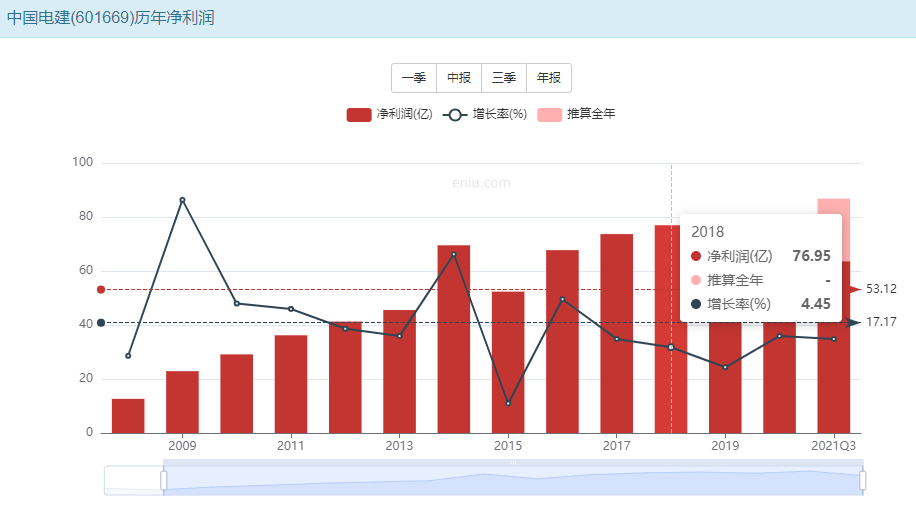
Task: Click the 2015 growth rate low point
Action: coord(508,403)
